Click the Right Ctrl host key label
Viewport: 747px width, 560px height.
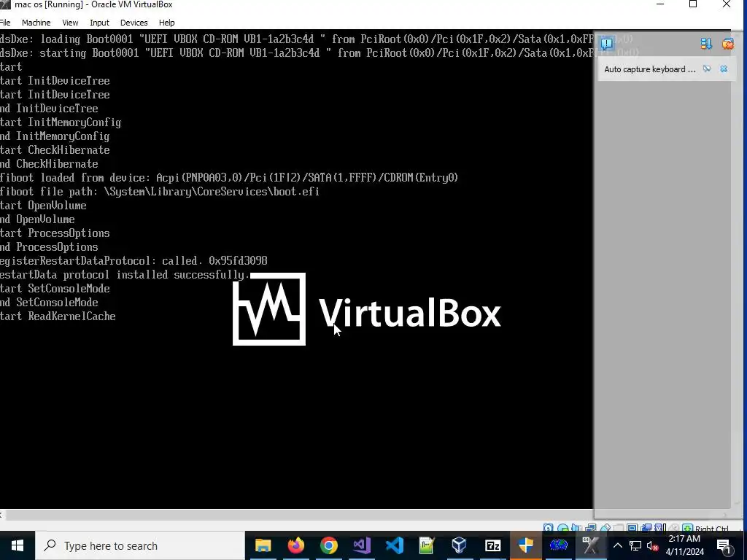tap(712, 528)
